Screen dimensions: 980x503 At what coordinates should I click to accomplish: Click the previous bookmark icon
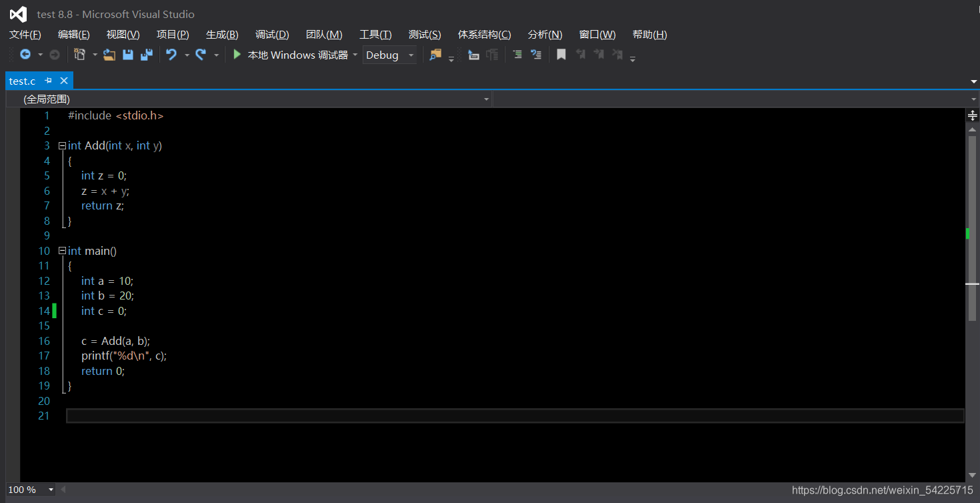580,55
